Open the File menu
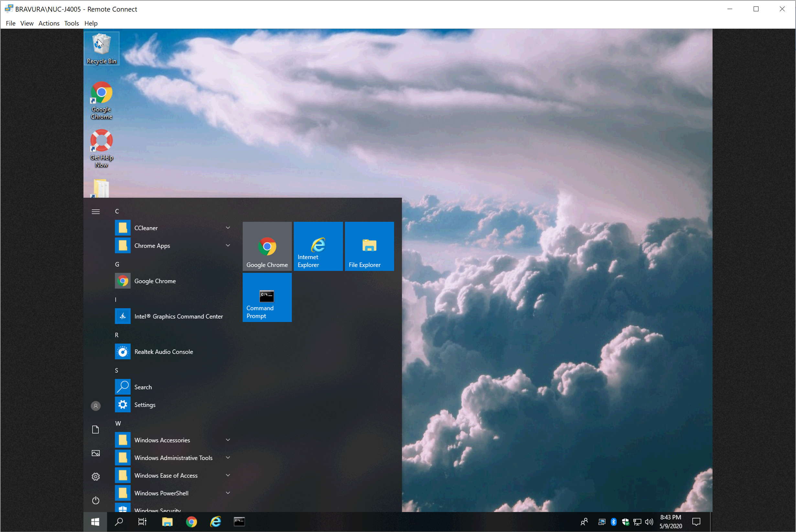This screenshot has width=796, height=532. pos(11,23)
